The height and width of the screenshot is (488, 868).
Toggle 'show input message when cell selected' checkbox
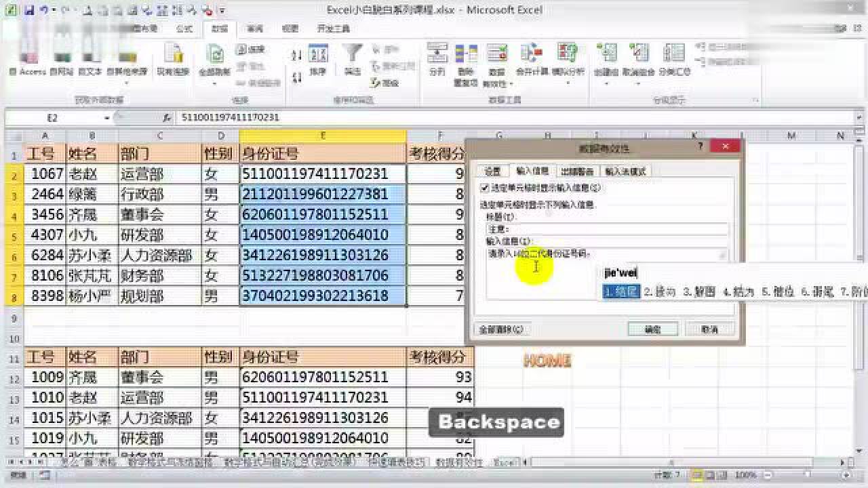pos(484,188)
